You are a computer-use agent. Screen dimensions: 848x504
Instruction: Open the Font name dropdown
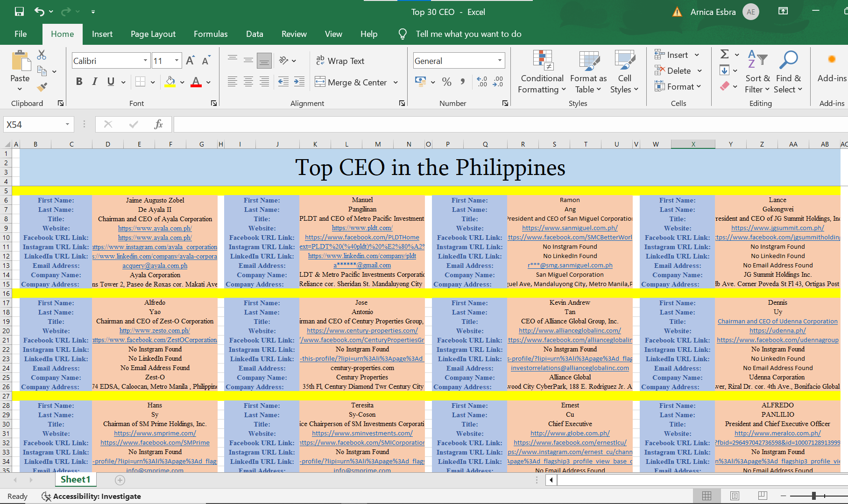pyautogui.click(x=145, y=61)
